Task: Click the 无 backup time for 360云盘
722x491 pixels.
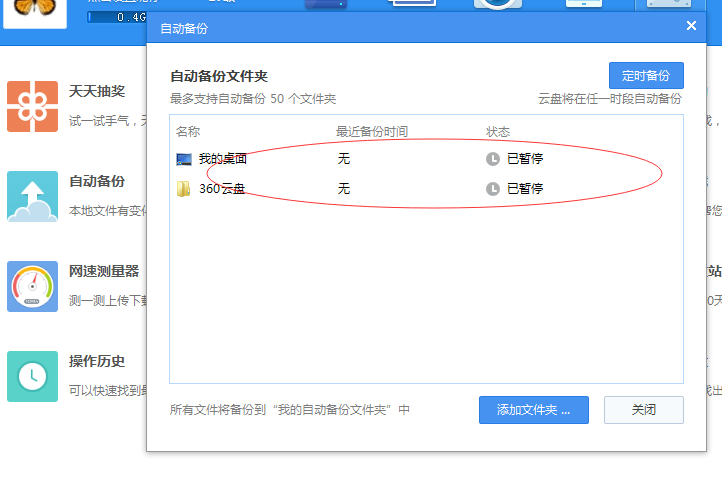Action: pyautogui.click(x=344, y=189)
